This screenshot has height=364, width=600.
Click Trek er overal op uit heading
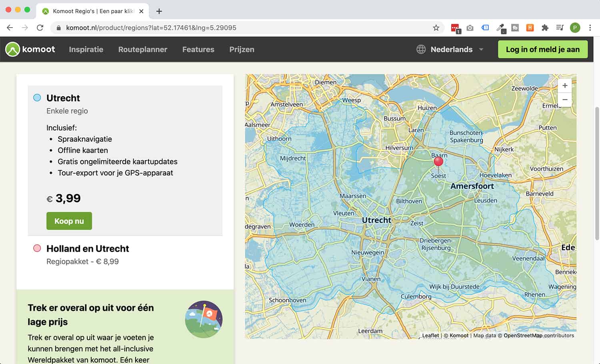pos(91,315)
